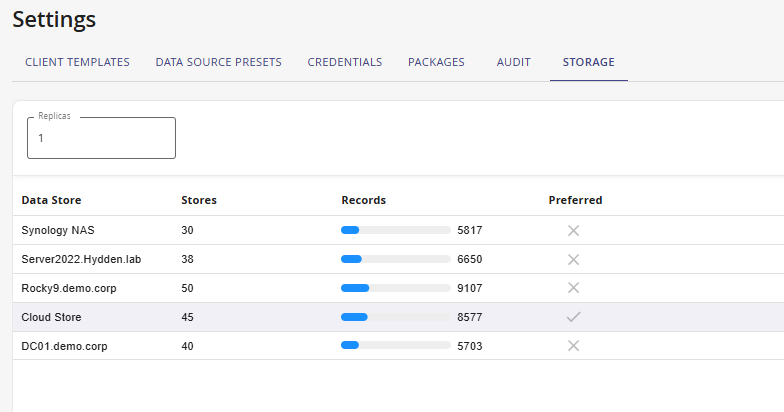Sort by the Data Store column header
The height and width of the screenshot is (412, 784).
(x=51, y=200)
